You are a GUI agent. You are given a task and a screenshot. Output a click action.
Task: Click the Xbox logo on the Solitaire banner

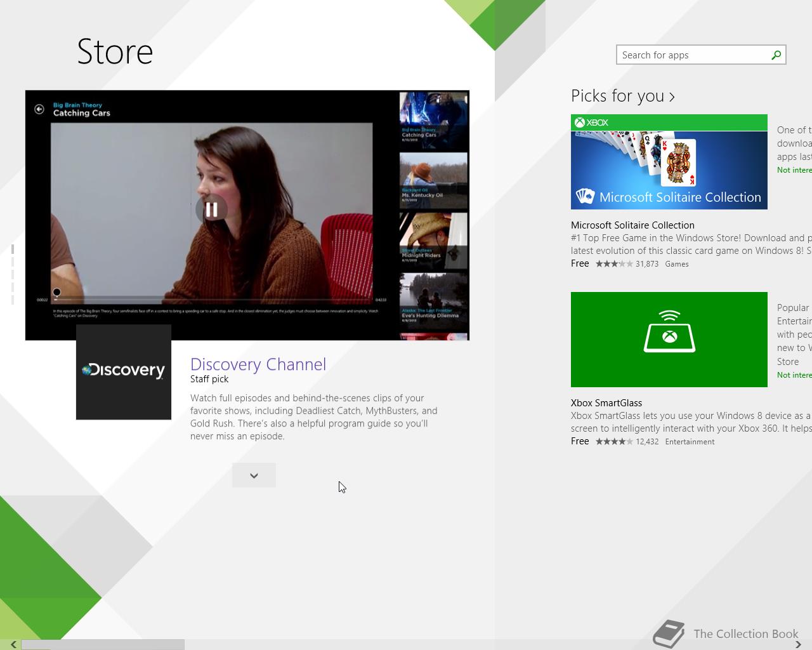coord(591,123)
